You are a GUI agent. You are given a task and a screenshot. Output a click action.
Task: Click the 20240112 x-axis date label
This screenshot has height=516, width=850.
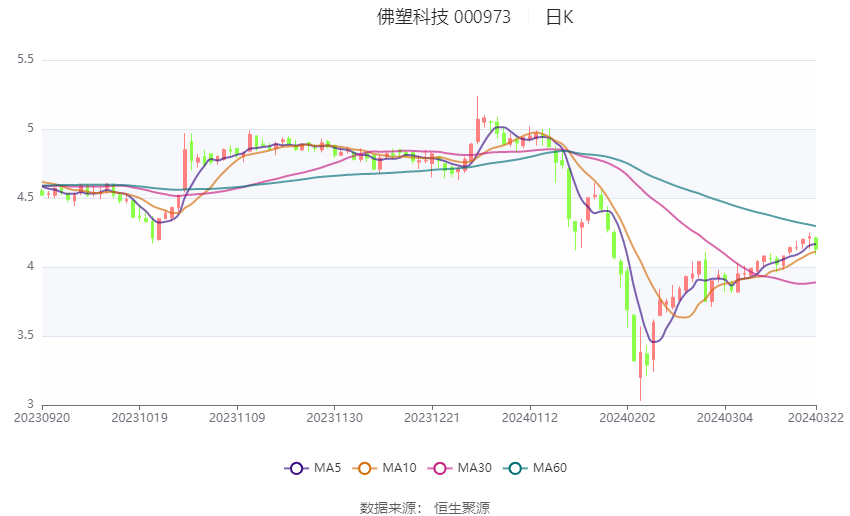(x=529, y=416)
